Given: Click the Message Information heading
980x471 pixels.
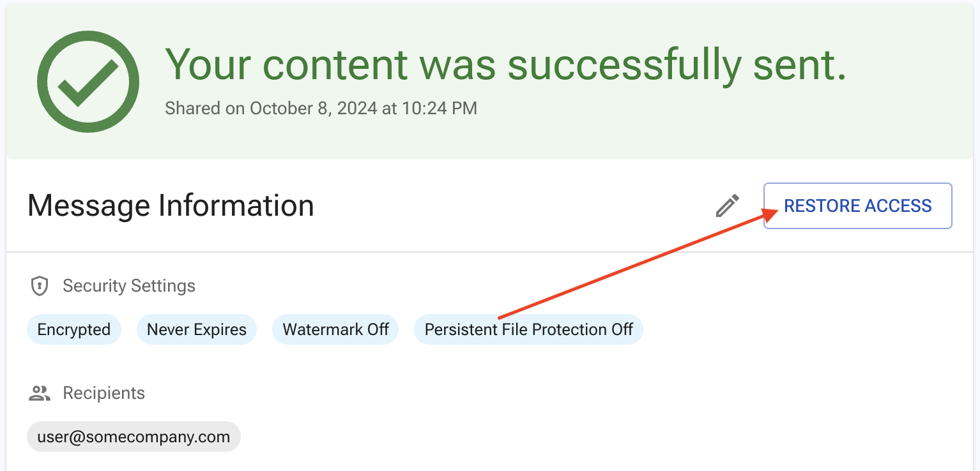Looking at the screenshot, I should (171, 206).
